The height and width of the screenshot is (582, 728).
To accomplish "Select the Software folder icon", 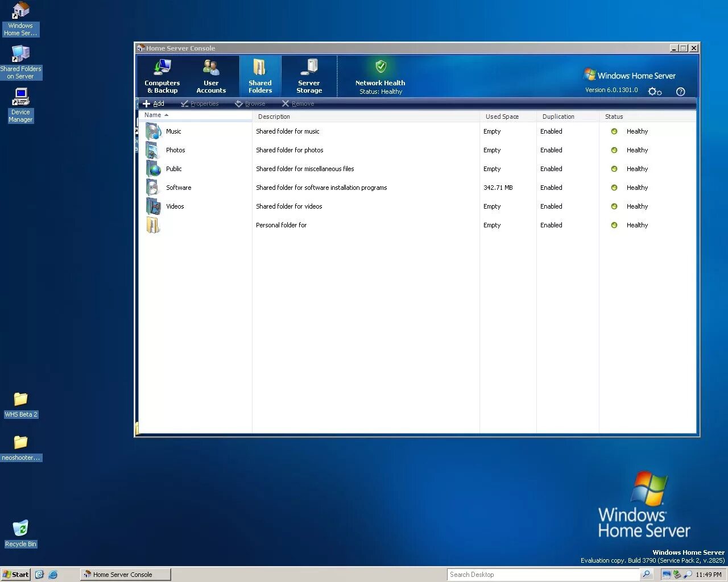I will coord(154,188).
